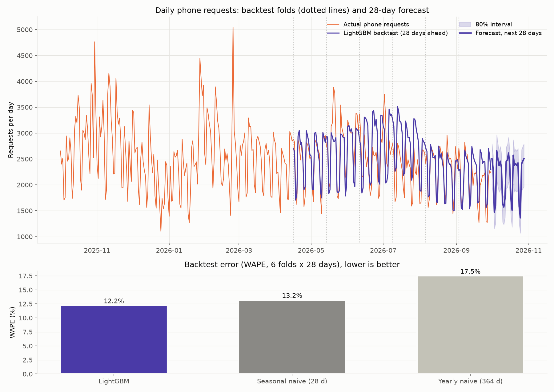Click the 'Backtest error (WAPE...)' subplot title
The image size is (554, 392).
[292, 265]
